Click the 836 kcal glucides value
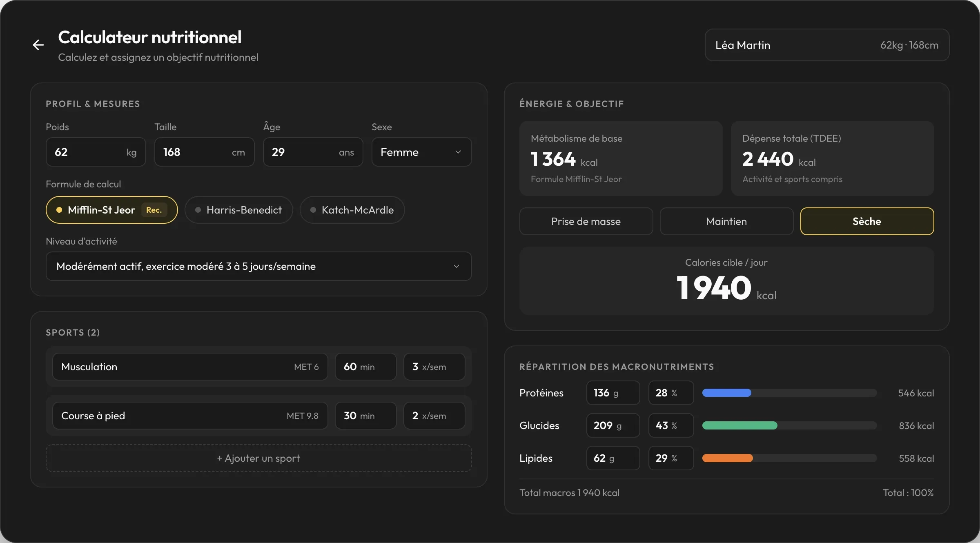The image size is (980, 543). point(916,426)
